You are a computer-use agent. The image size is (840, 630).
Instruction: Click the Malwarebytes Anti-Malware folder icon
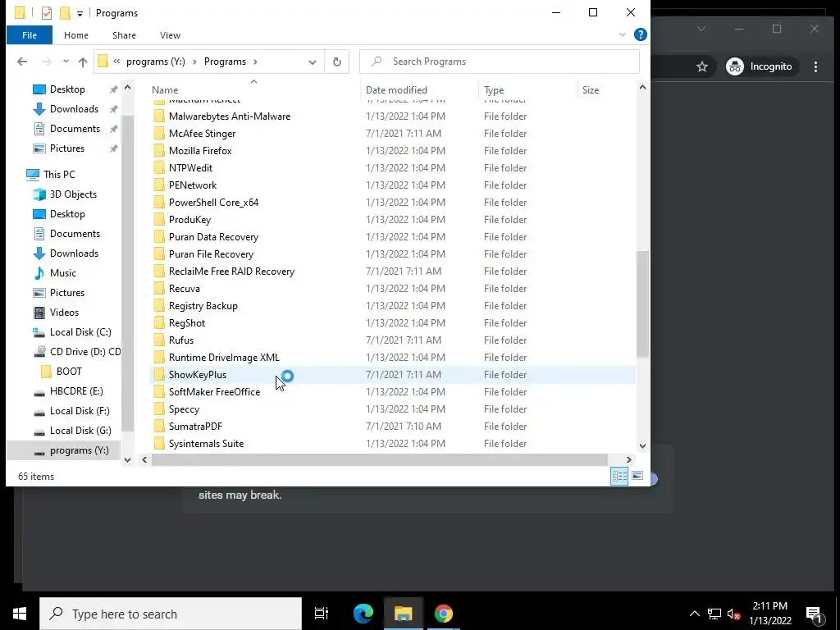tap(159, 116)
